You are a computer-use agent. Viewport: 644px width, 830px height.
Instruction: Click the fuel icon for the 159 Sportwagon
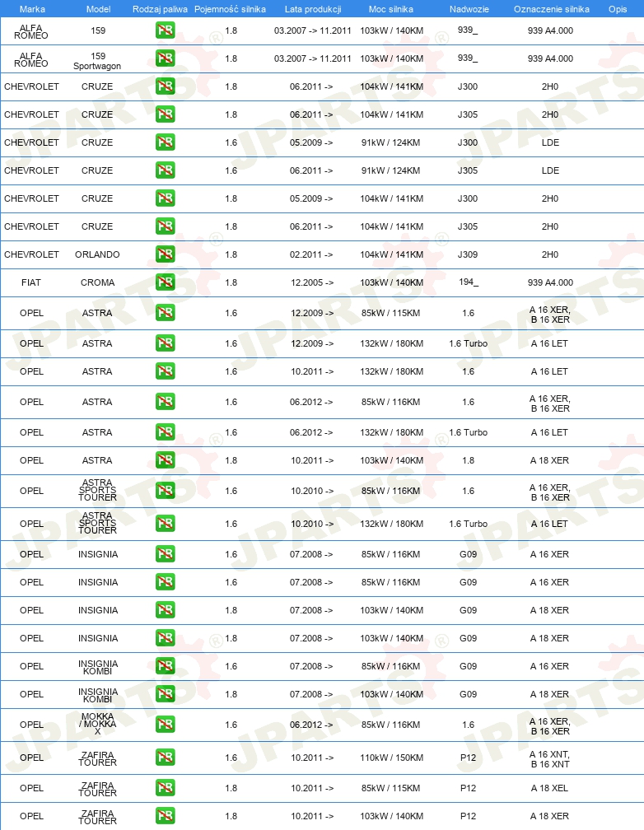[x=166, y=58]
